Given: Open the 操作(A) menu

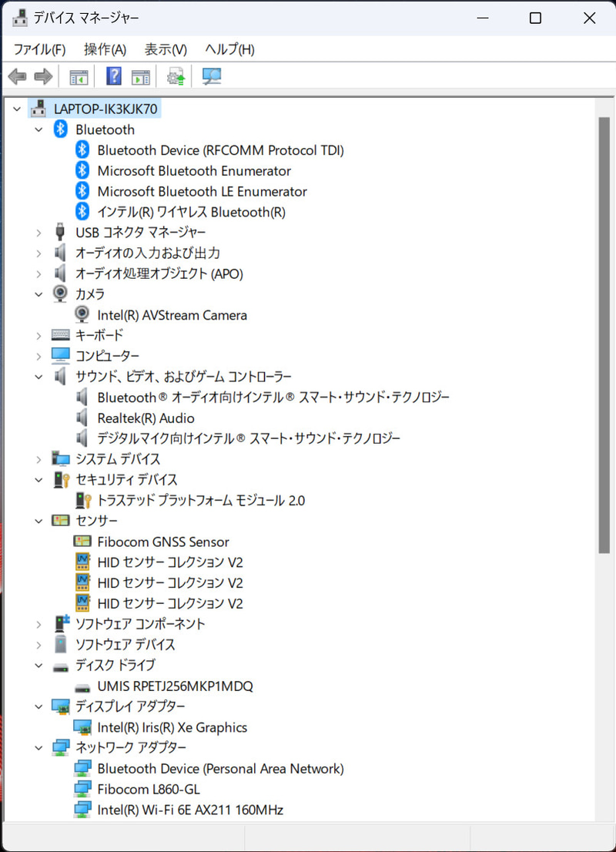Looking at the screenshot, I should [105, 49].
